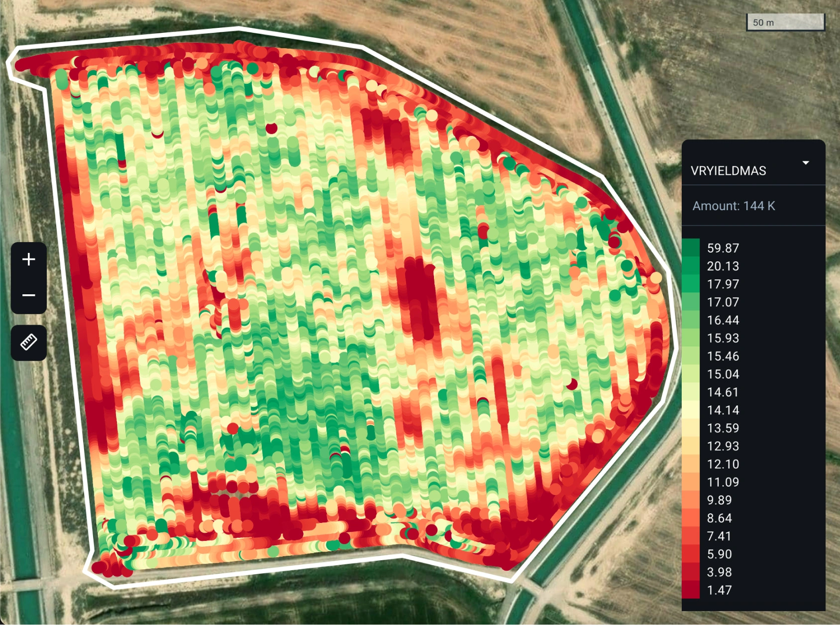
Task: Select the dark red 1.47 legend swatch
Action: click(690, 590)
